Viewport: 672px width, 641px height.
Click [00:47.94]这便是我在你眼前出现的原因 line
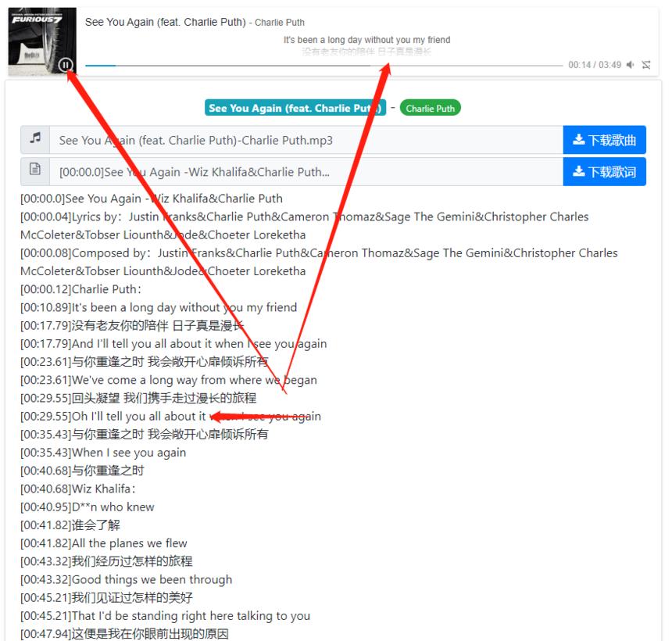click(124, 634)
